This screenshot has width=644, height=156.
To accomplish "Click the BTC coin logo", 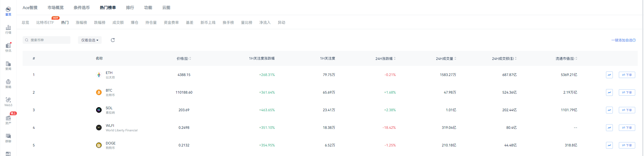I will tap(99, 92).
